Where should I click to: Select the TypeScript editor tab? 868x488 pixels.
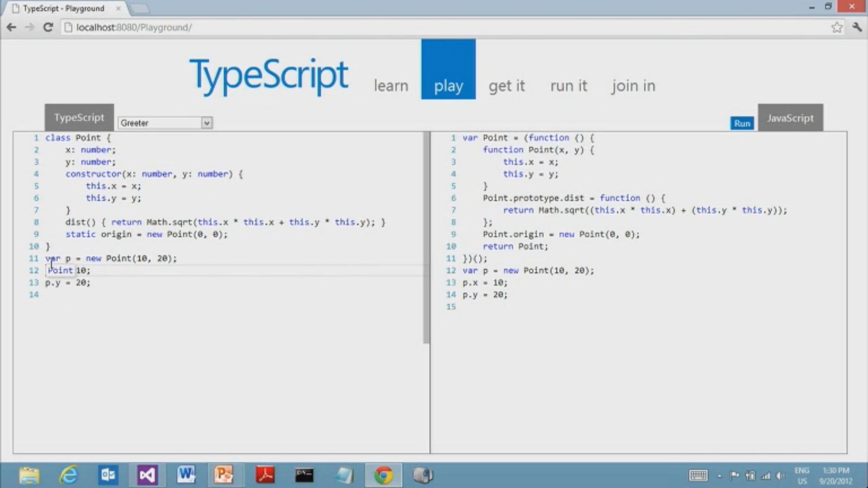click(x=79, y=117)
